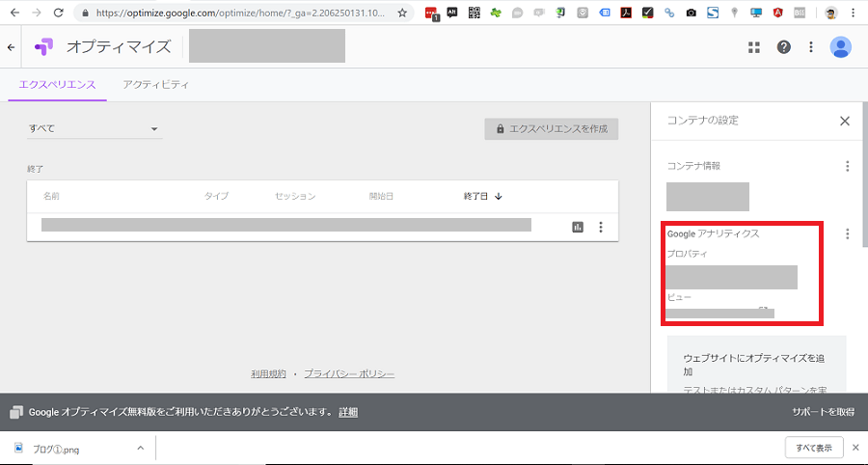
Task: Open the 利用規約 link
Action: tap(268, 374)
